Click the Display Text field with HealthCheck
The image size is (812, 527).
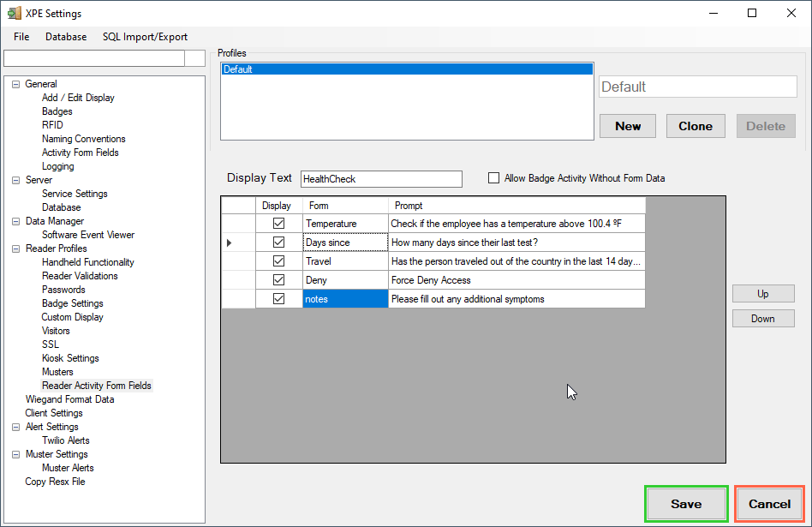(381, 179)
